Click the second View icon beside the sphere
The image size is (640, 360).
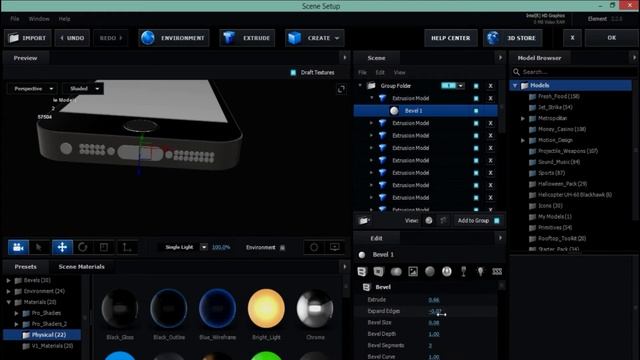click(443, 220)
